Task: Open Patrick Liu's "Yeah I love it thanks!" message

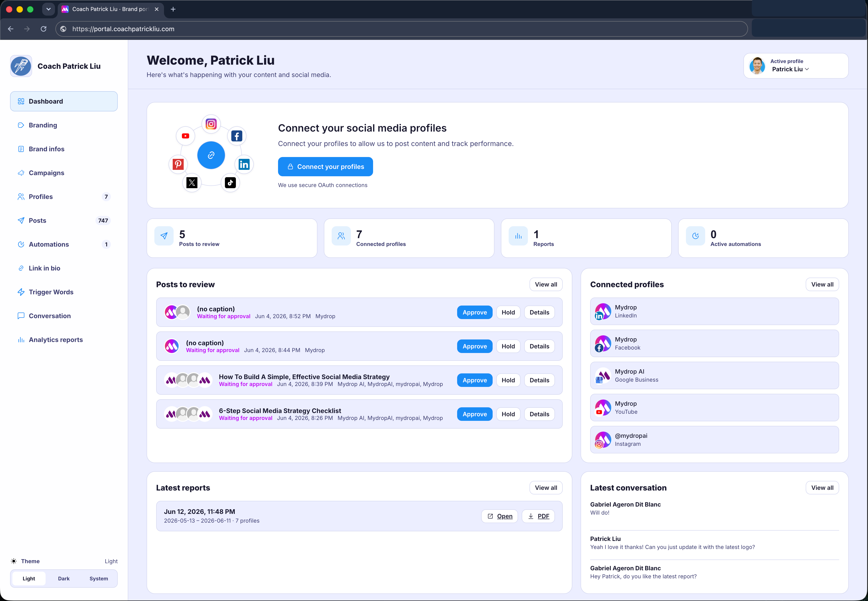Action: [714, 543]
